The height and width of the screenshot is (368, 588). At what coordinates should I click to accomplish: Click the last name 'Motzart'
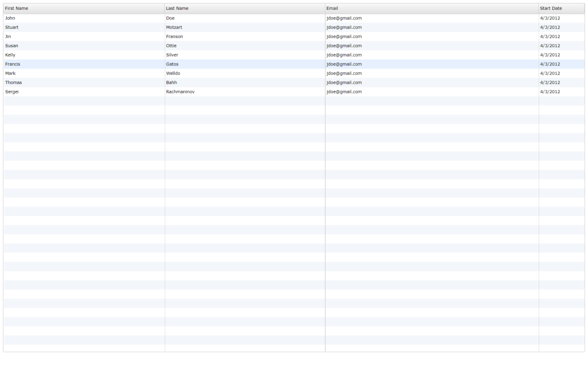[174, 28]
